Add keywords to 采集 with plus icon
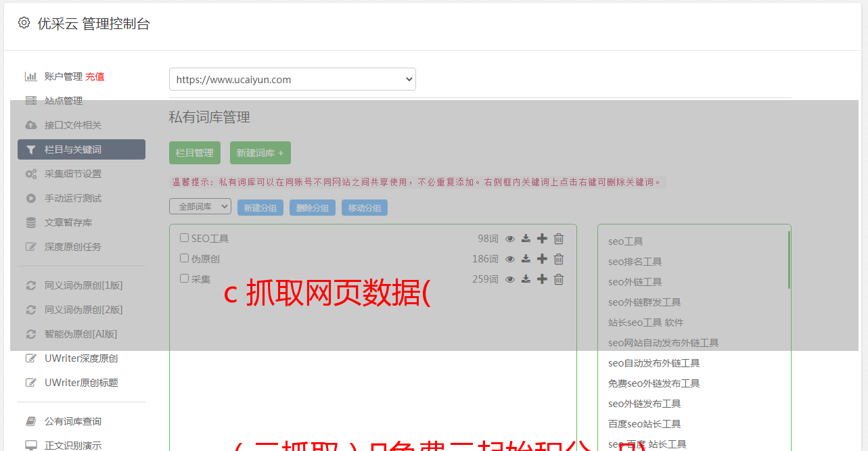The height and width of the screenshot is (451, 868). pyautogui.click(x=542, y=279)
